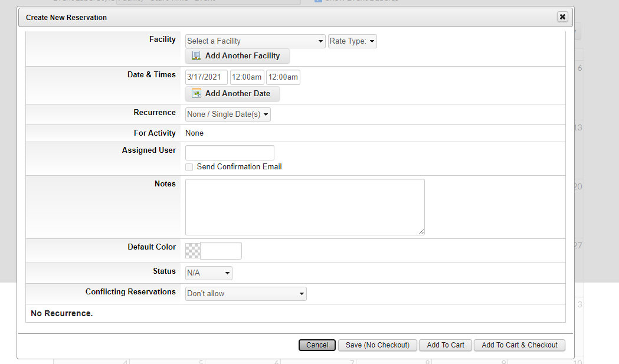Click the For Activity value 'None'
The image size is (619, 364).
point(194,133)
